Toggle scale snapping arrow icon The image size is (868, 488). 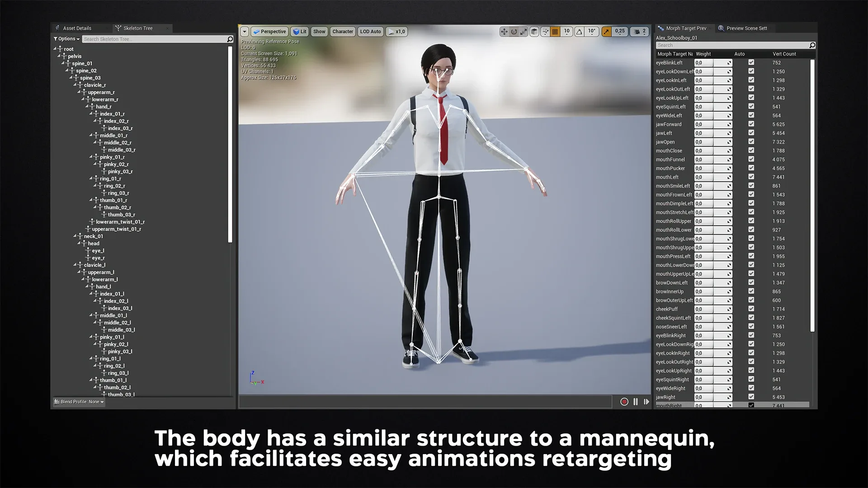click(x=607, y=32)
